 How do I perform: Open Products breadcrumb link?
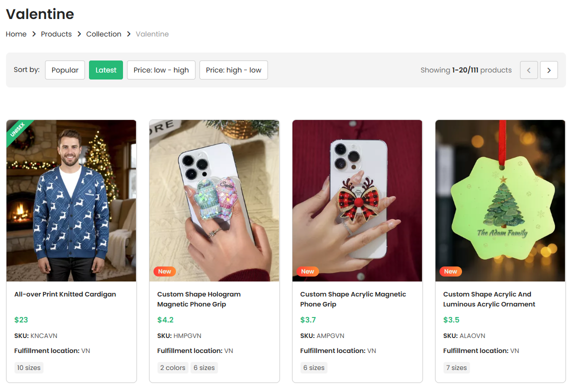[56, 34]
